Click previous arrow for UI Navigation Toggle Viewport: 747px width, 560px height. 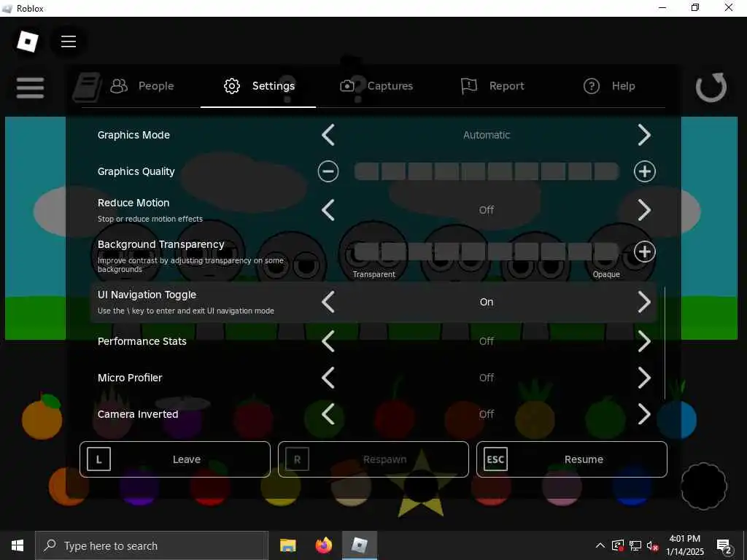coord(328,302)
